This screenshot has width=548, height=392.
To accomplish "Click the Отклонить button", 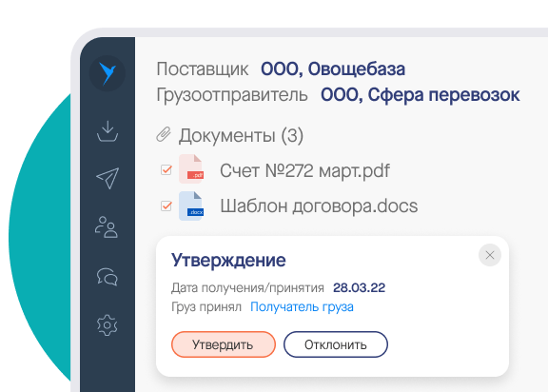I will 336,344.
